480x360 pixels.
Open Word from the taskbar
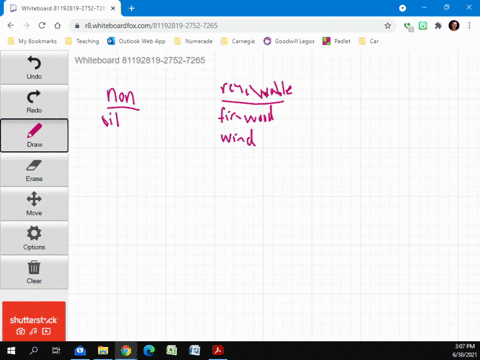pyautogui.click(x=195, y=351)
